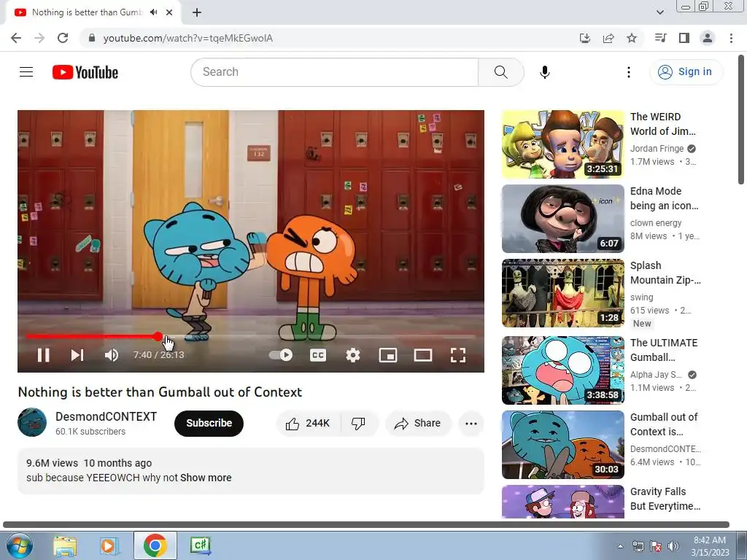This screenshot has height=560, width=747.
Task: Open Chrome side panel
Action: 684,38
